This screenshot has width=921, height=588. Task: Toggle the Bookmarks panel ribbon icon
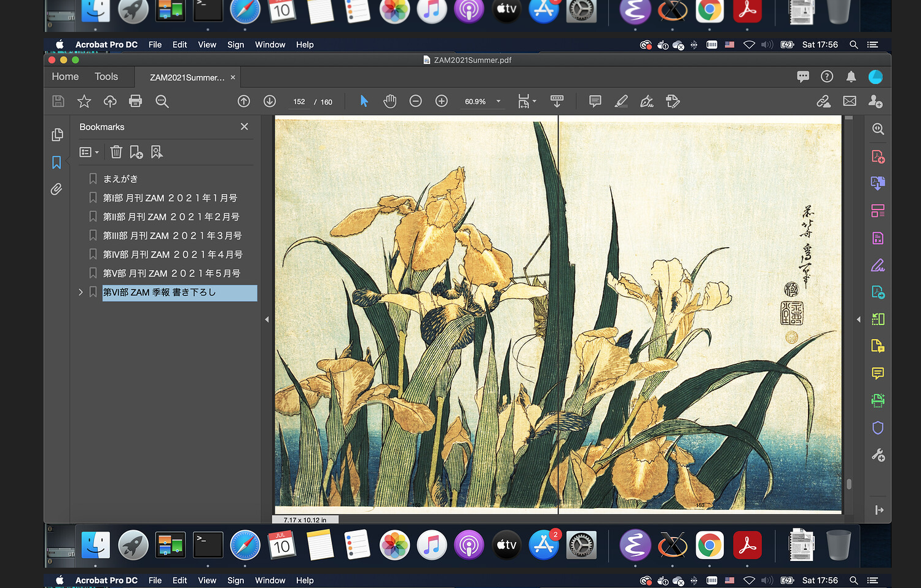click(57, 163)
